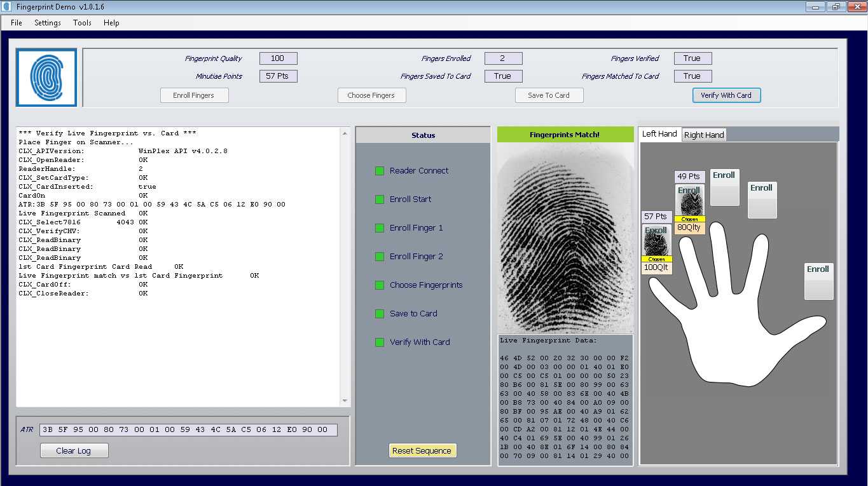Open the Tools menu
This screenshot has width=868, height=486.
pos(82,23)
